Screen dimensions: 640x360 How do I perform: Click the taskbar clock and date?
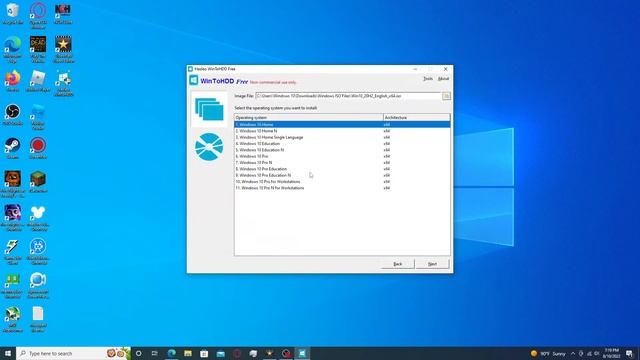click(x=611, y=353)
